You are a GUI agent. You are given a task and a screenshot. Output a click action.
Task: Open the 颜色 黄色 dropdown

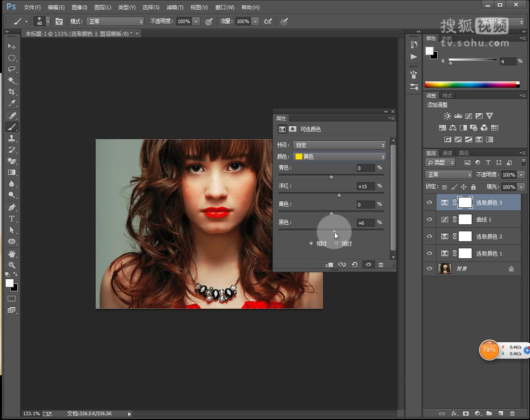(339, 156)
